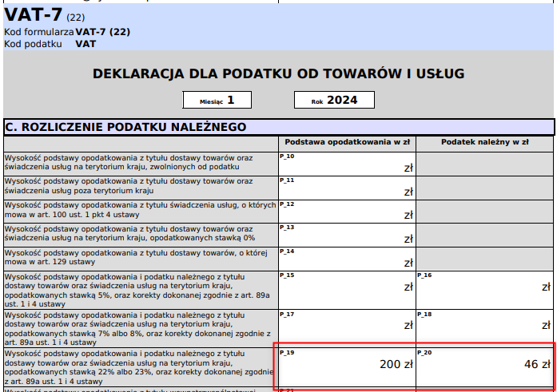Click the 'Kod formularza' value VAT-7 (22)
Image resolution: width=557 pixels, height=392 pixels.
(102, 32)
